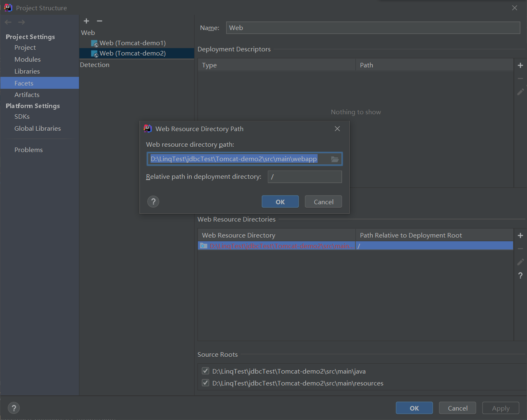Cancel the Web Resource Directory Path dialog

click(323, 202)
